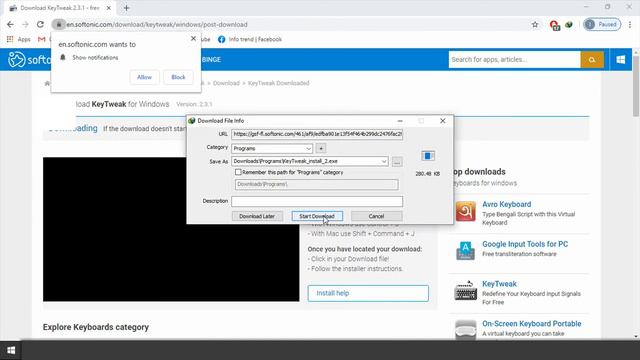Click the browser forward arrow
The width and height of the screenshot is (640, 360).
25,24
